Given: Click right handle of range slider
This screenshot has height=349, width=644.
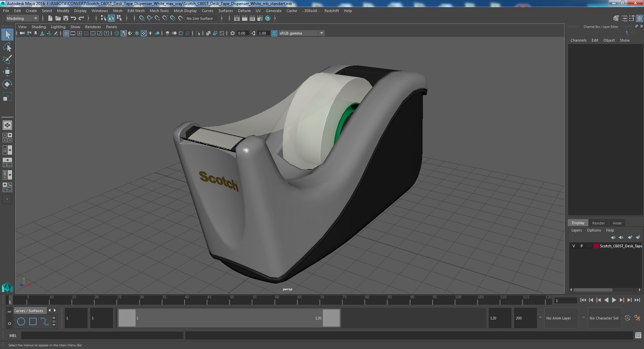Looking at the screenshot, I should 331,318.
